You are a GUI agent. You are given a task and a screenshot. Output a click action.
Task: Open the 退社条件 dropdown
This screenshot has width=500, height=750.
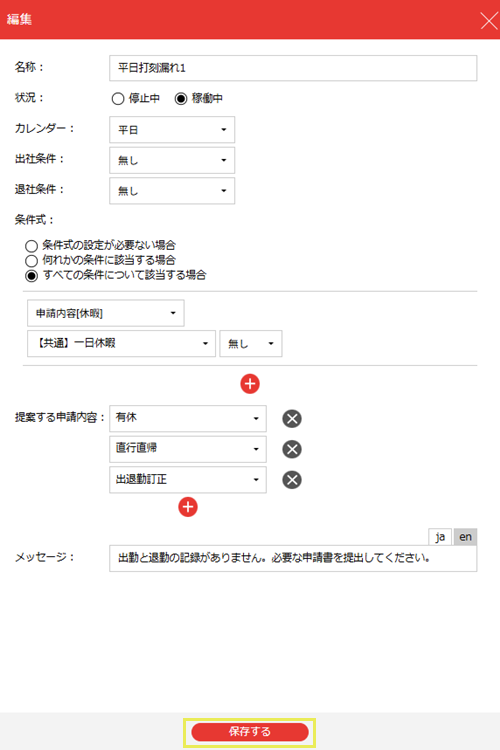pyautogui.click(x=172, y=191)
